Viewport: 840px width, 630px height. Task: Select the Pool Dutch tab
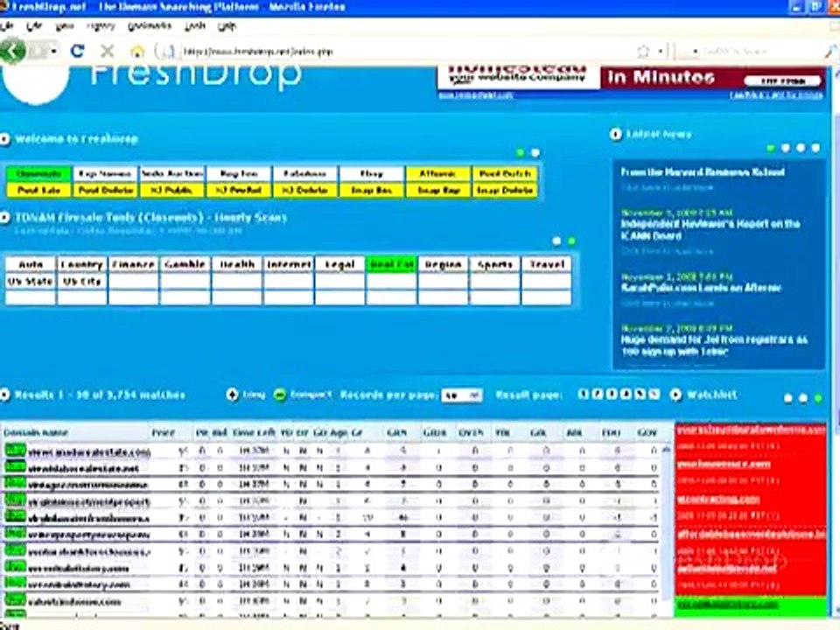(x=505, y=173)
